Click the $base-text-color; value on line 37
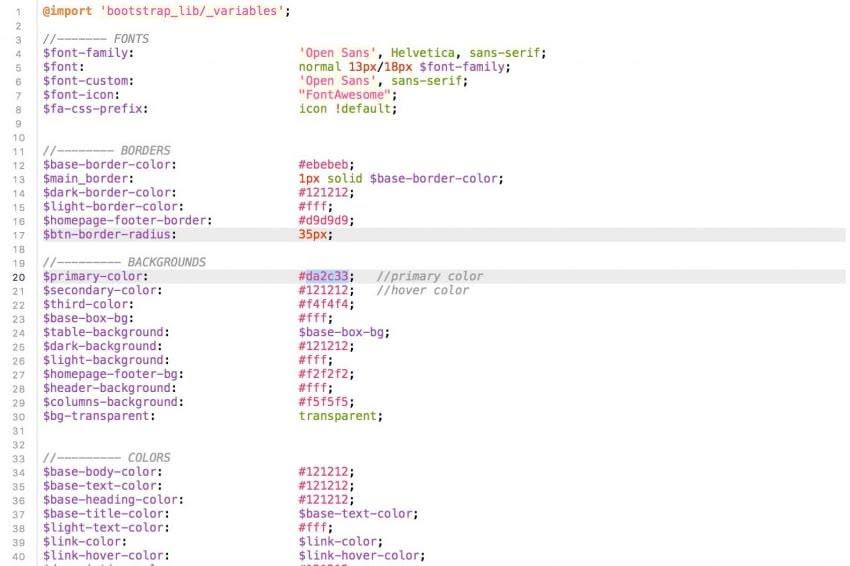The image size is (850, 566). 358,514
